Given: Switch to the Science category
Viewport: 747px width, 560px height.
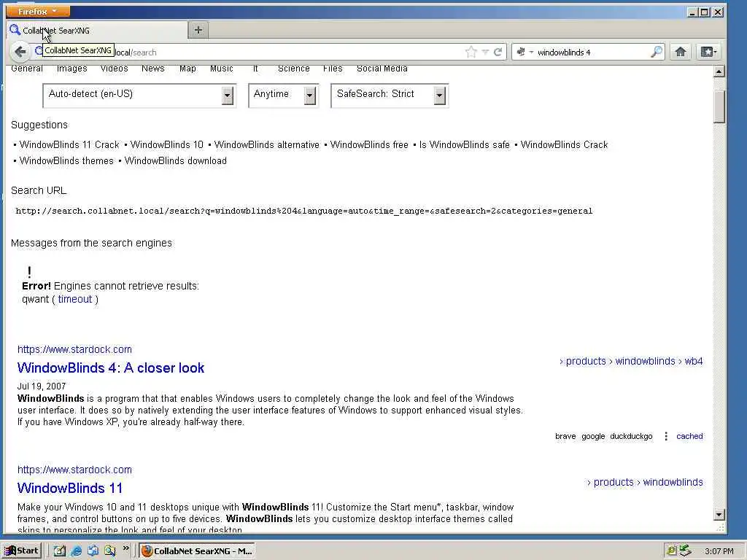Looking at the screenshot, I should [293, 69].
